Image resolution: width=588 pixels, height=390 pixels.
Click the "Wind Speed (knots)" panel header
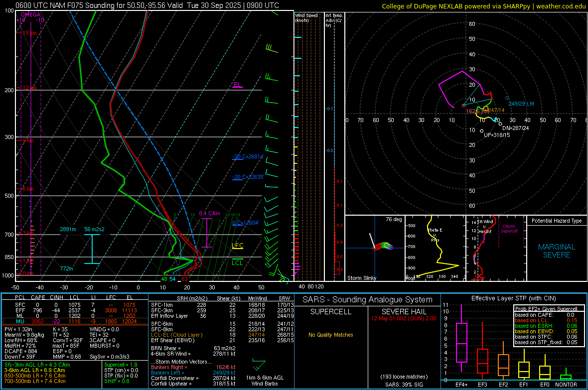click(306, 17)
